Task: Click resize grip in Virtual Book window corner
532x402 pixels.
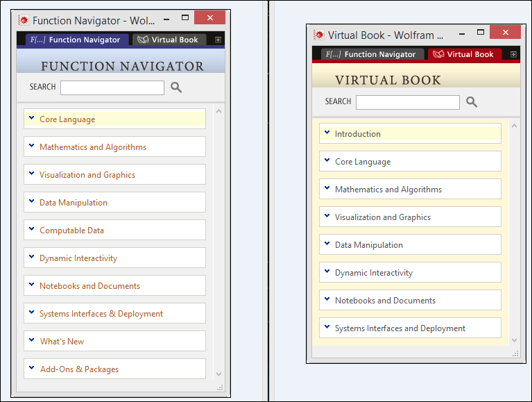Action: click(x=516, y=353)
